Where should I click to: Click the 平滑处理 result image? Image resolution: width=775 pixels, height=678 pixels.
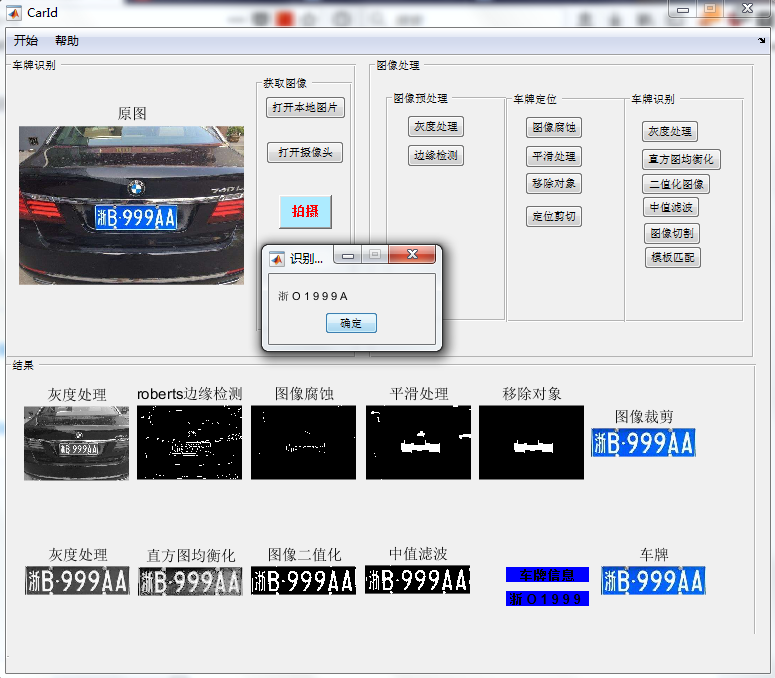click(418, 443)
